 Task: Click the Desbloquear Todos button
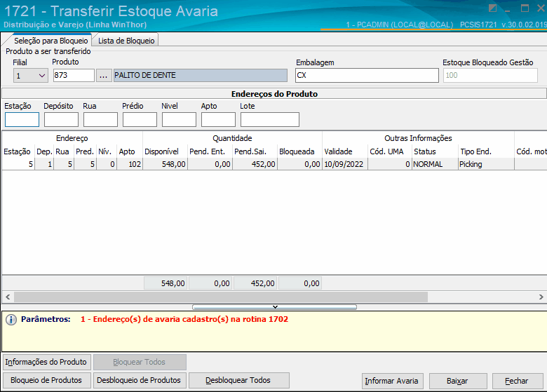[239, 380]
